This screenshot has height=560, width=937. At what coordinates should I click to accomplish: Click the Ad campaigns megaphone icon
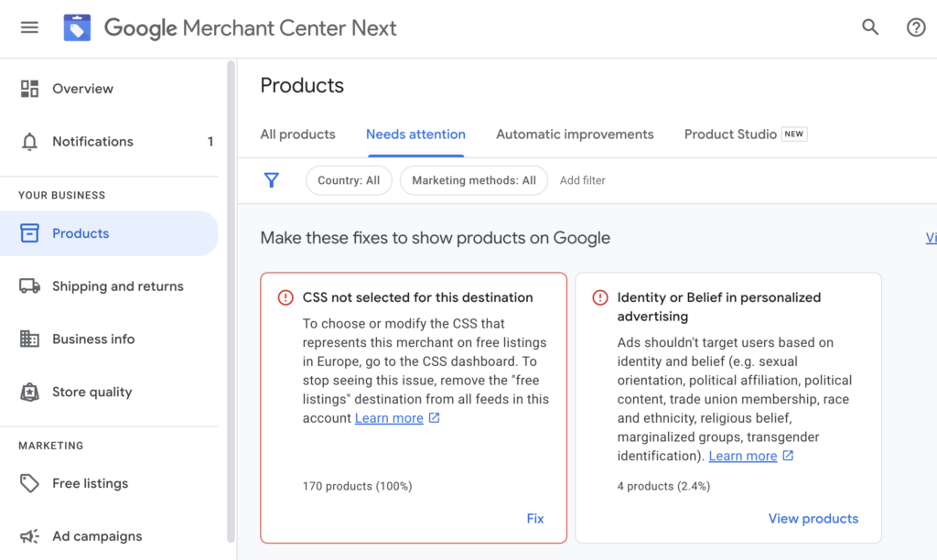click(x=29, y=536)
